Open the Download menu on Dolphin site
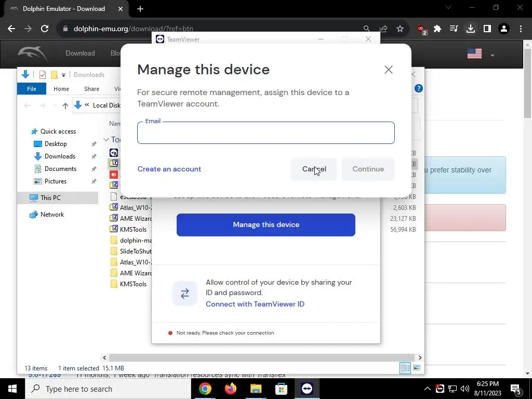Viewport: 532px width, 399px height. 81,54
